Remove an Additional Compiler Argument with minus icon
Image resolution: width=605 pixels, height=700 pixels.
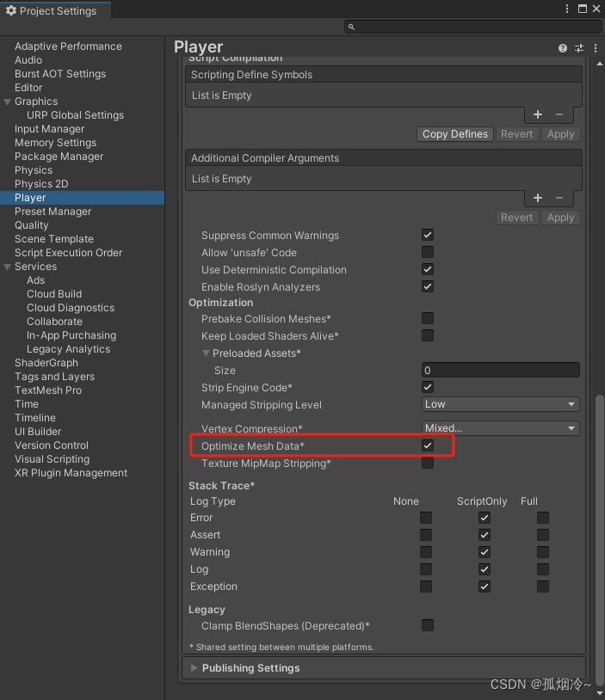click(560, 197)
